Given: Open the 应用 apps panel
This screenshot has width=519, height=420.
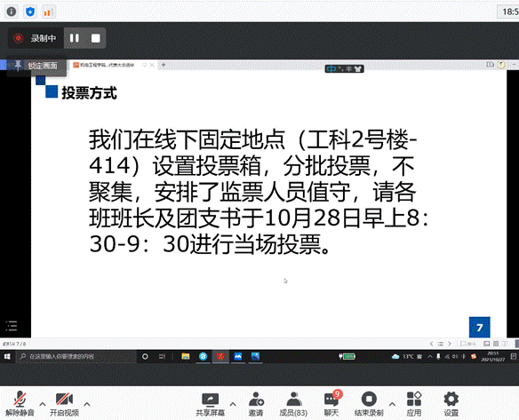Looking at the screenshot, I should click(x=414, y=403).
